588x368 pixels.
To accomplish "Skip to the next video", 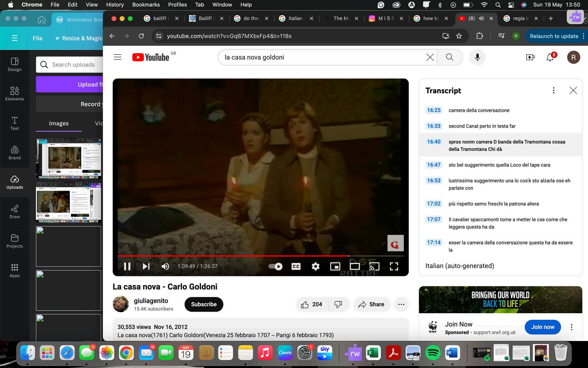I will pos(146,266).
